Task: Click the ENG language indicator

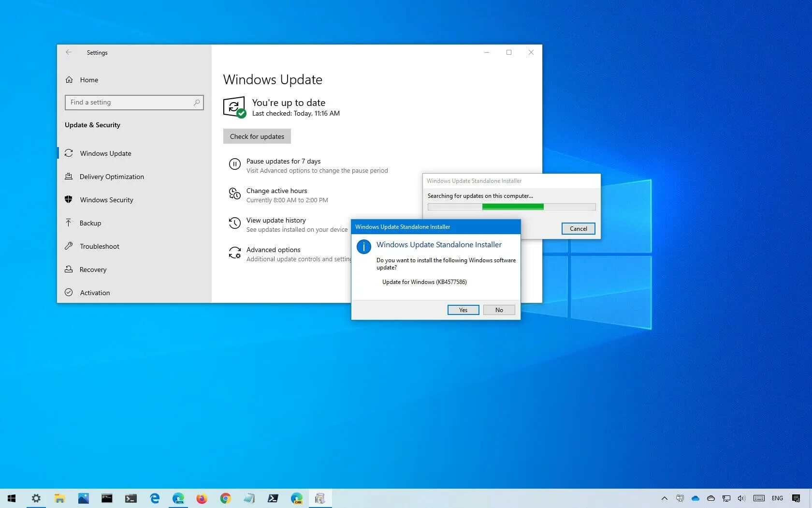Action: (777, 498)
